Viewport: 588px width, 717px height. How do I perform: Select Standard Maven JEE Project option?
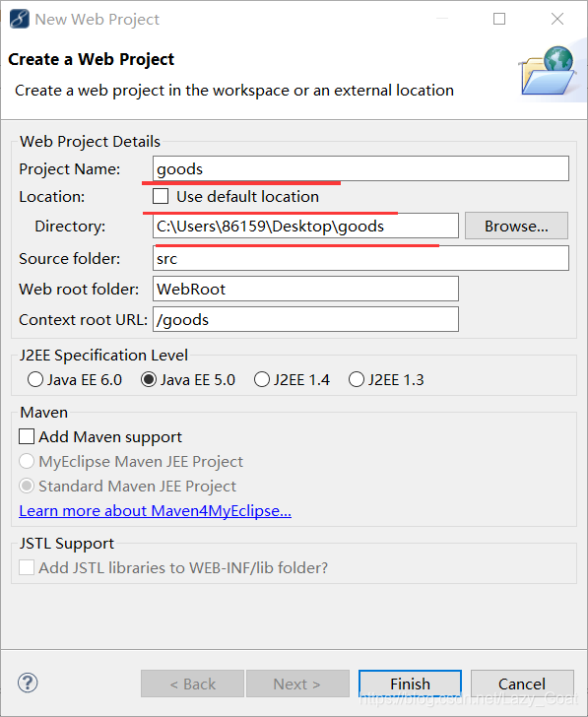[27, 486]
